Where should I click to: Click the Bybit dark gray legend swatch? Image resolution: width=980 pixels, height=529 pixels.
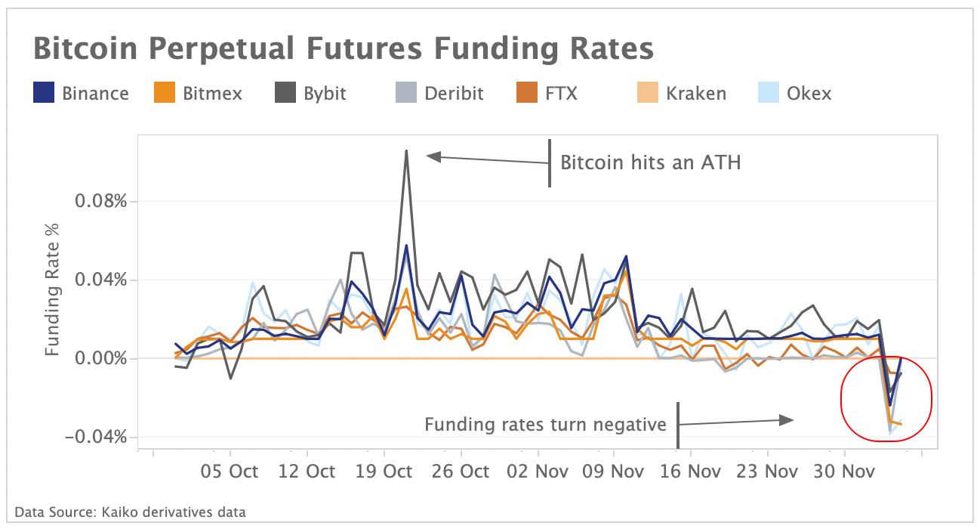(x=285, y=93)
